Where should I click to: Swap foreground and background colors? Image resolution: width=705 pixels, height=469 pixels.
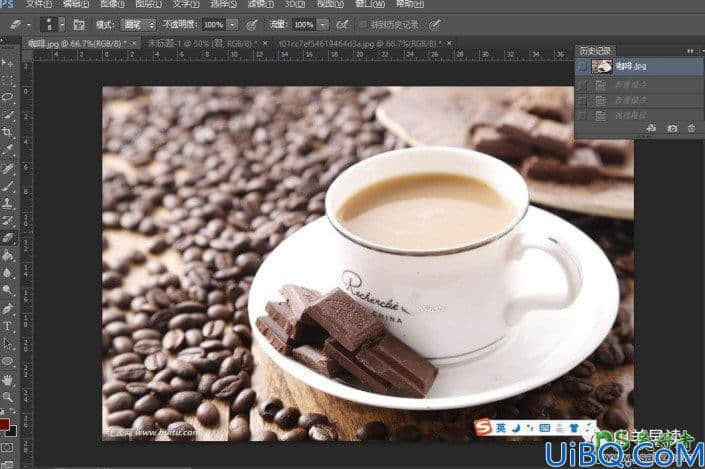(12, 412)
